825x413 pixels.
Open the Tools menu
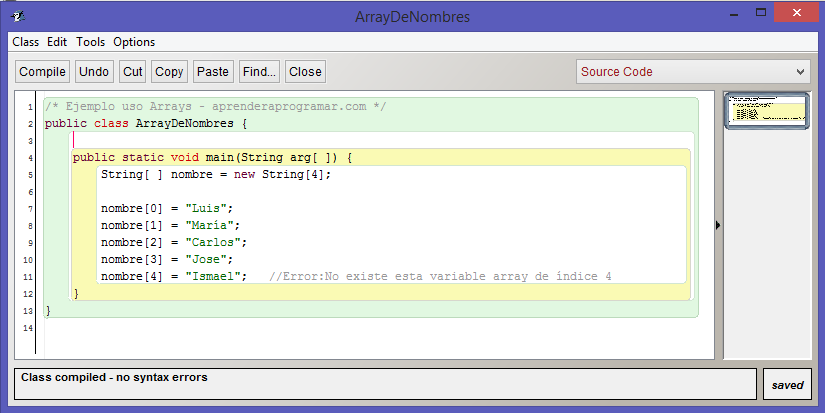[x=90, y=42]
